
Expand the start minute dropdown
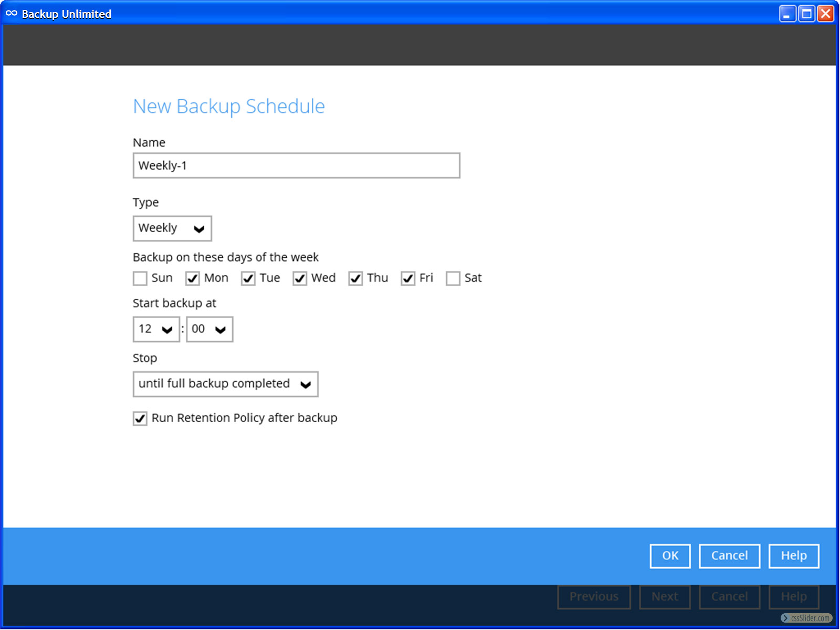point(209,329)
